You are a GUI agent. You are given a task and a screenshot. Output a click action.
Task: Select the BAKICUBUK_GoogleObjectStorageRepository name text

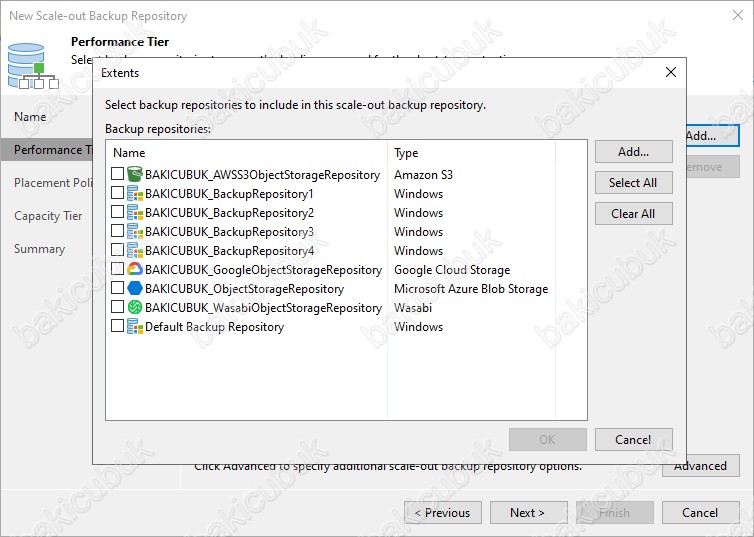[x=264, y=270]
